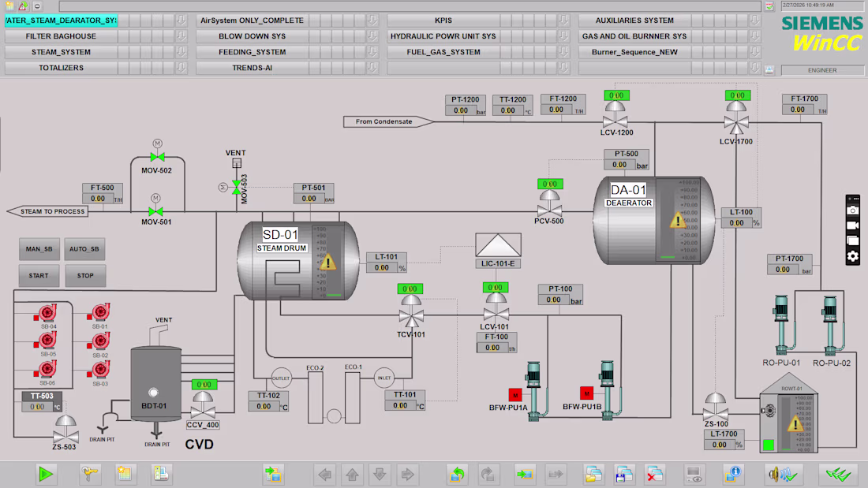Click the steam drum warning triangle
This screenshot has width=868, height=488.
[x=327, y=262]
